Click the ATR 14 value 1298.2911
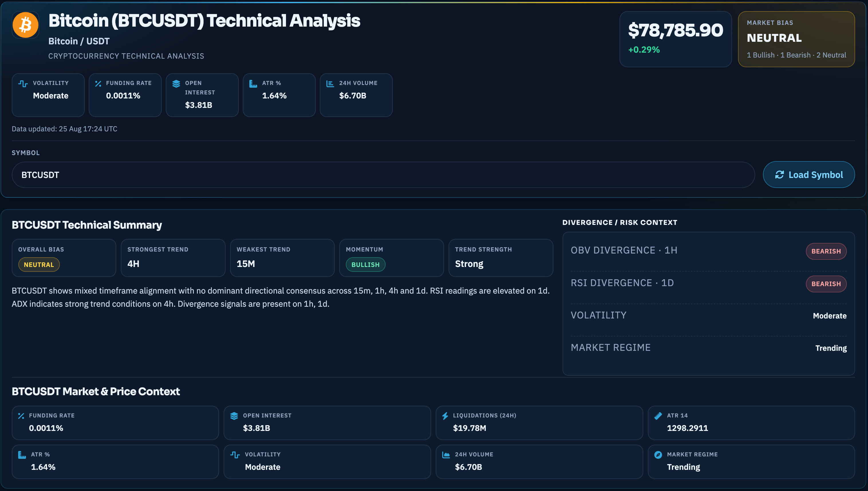 pos(687,428)
